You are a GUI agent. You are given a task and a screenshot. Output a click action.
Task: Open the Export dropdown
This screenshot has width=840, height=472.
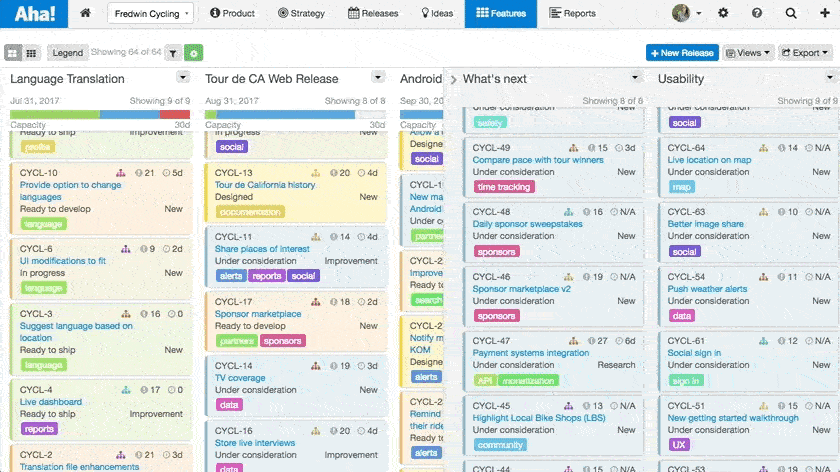pyautogui.click(x=805, y=53)
